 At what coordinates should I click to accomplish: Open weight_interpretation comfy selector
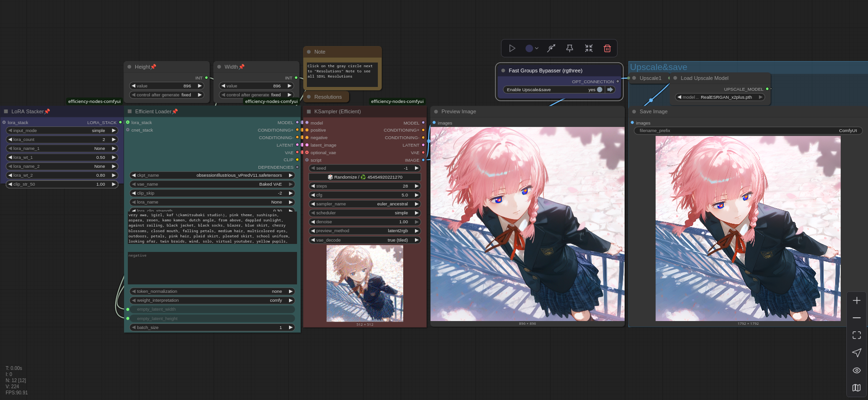[212, 300]
